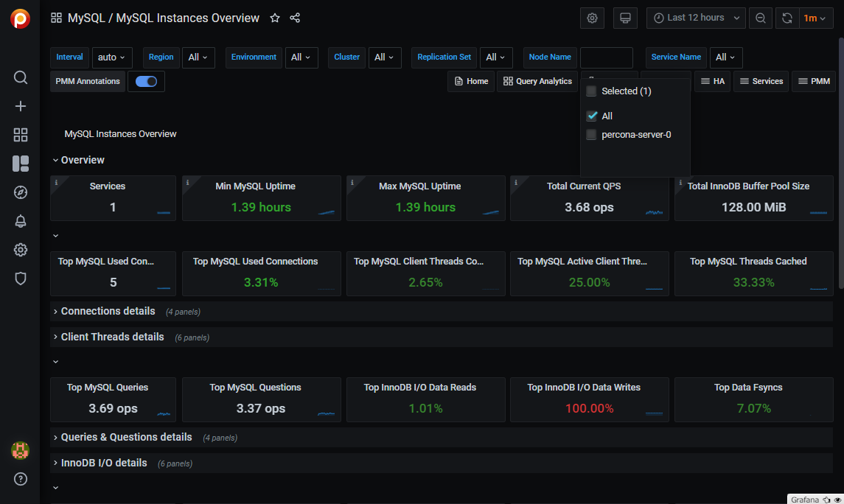Open the Region variable dropdown
Image resolution: width=844 pixels, height=504 pixels.
coord(198,57)
